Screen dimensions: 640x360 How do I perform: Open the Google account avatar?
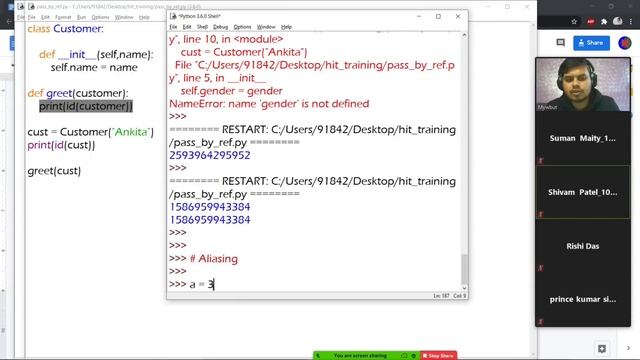[x=625, y=43]
